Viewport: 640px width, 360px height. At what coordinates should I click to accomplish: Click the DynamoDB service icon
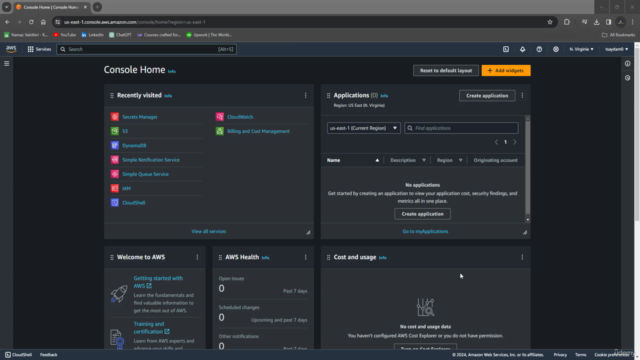pyautogui.click(x=115, y=145)
